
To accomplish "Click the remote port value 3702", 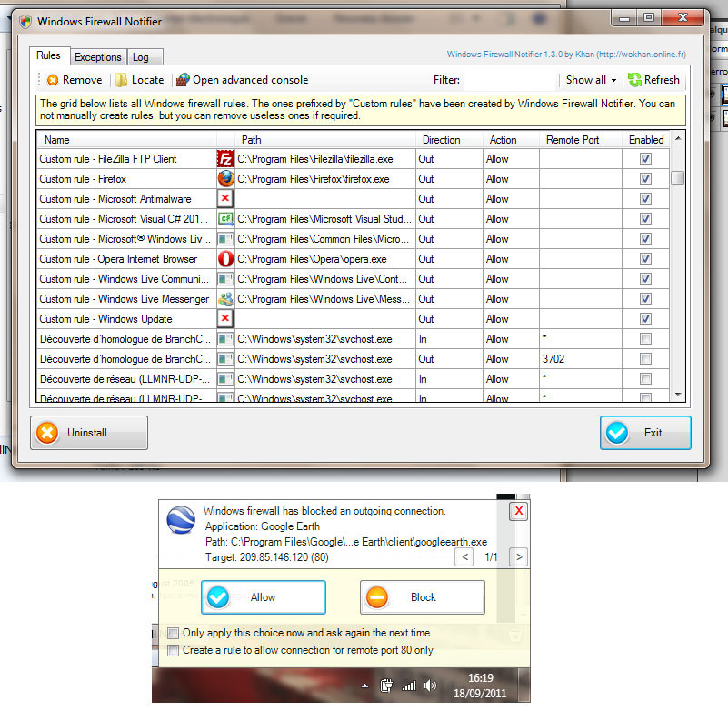I will coord(553,358).
